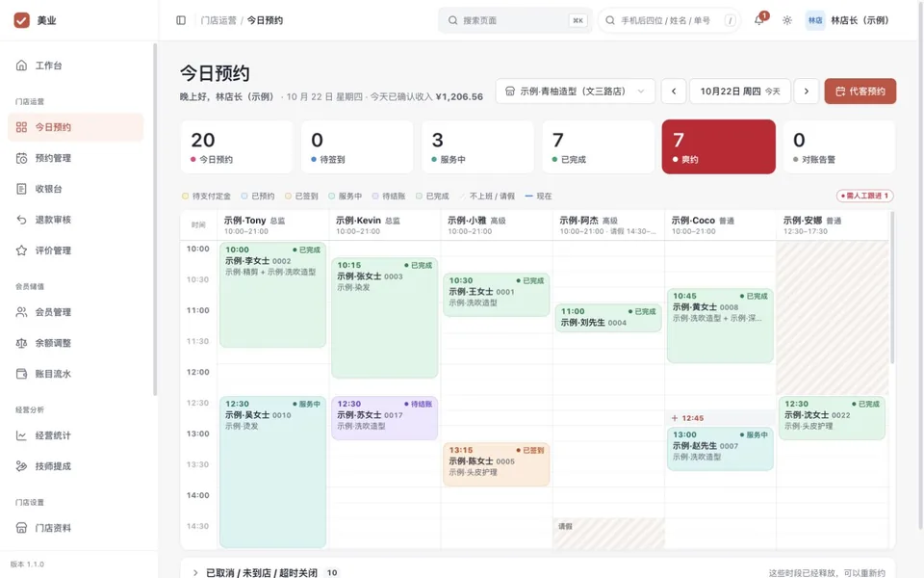Select 今日预约 in sidebar
This screenshot has height=578, width=924.
(x=75, y=127)
